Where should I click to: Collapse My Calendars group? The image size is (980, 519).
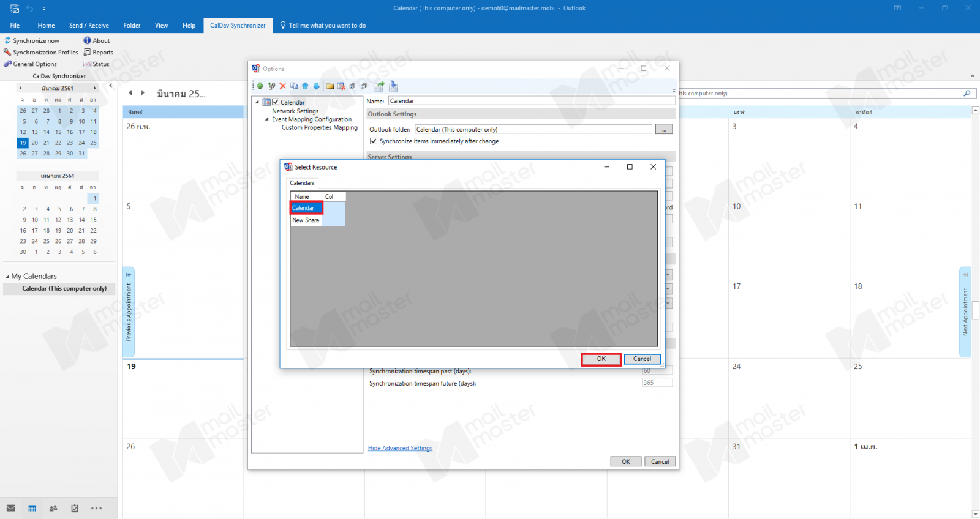click(x=7, y=277)
